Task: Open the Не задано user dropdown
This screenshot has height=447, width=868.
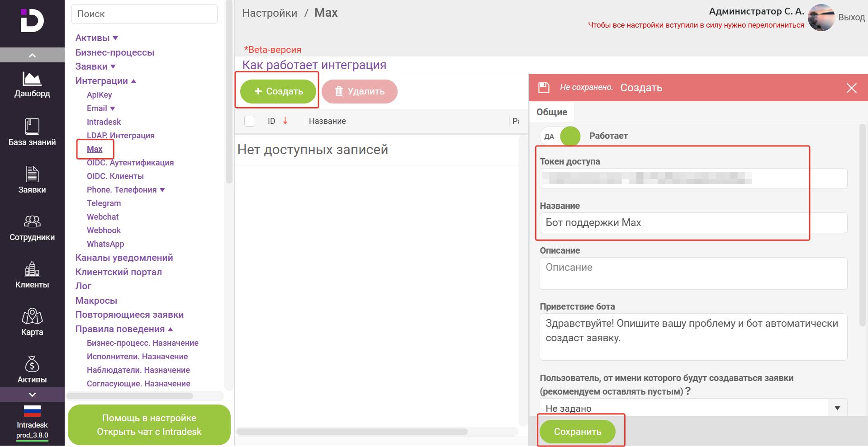Action: [x=693, y=408]
